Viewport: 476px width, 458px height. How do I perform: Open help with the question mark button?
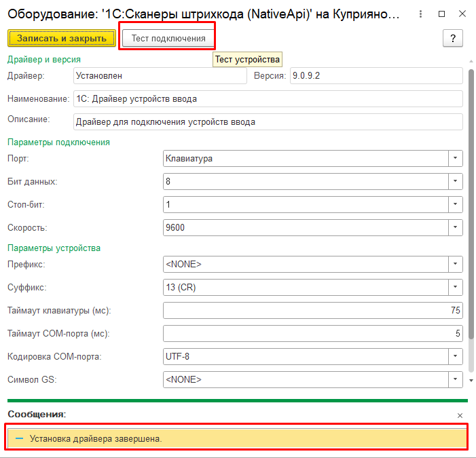tap(452, 38)
